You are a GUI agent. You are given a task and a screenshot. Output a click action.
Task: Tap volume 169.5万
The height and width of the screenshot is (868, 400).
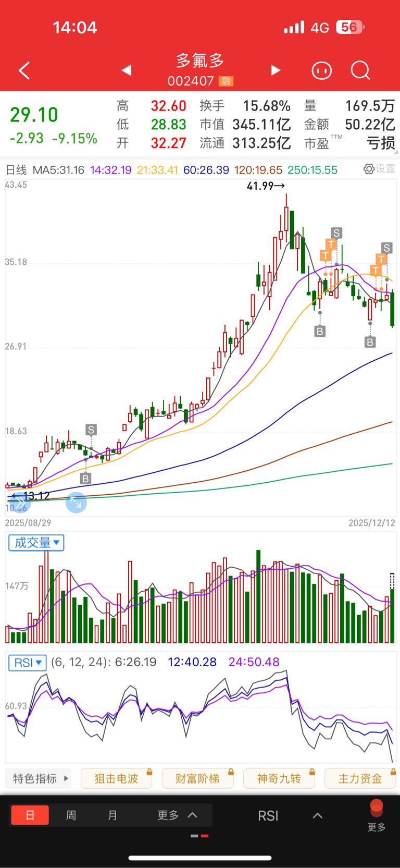(x=370, y=106)
